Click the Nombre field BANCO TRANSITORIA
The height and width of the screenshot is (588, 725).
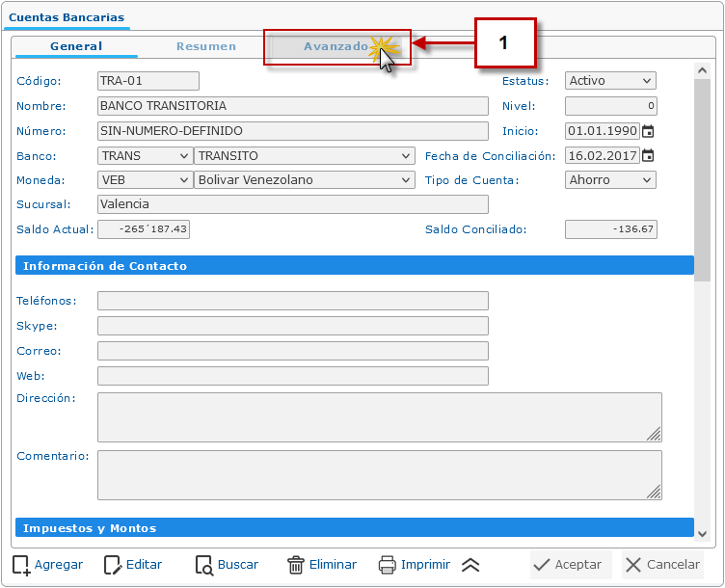293,106
